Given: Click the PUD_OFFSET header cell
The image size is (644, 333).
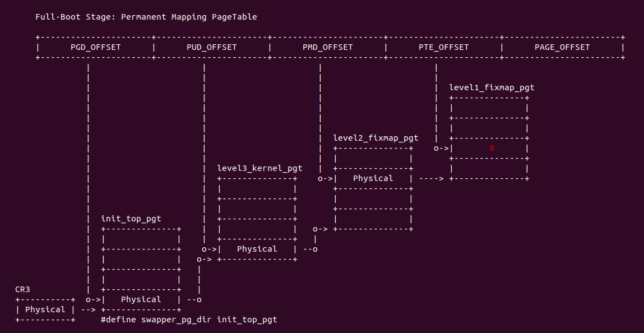Looking at the screenshot, I should pyautogui.click(x=211, y=47).
